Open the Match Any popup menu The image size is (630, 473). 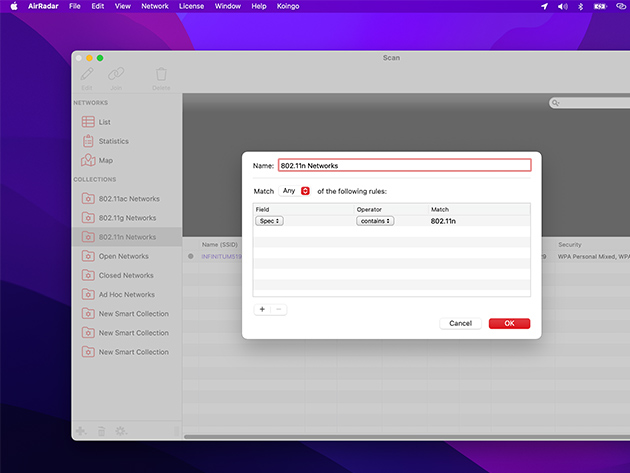tap(295, 190)
